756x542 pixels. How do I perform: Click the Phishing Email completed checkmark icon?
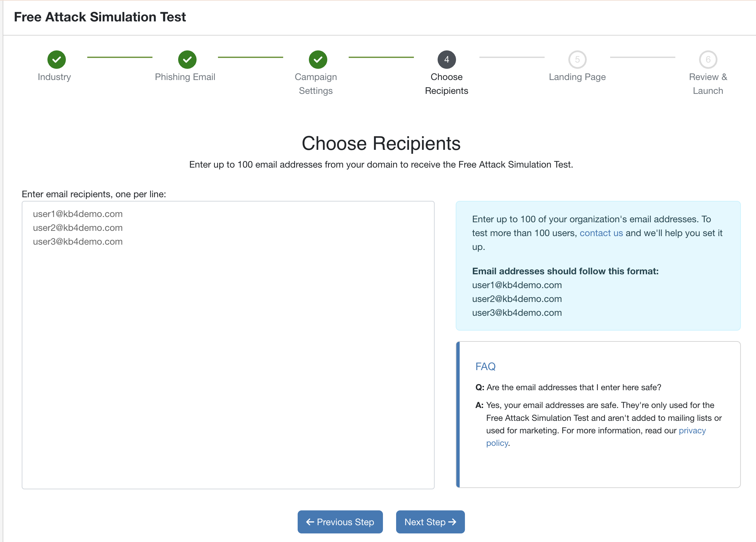tap(187, 60)
